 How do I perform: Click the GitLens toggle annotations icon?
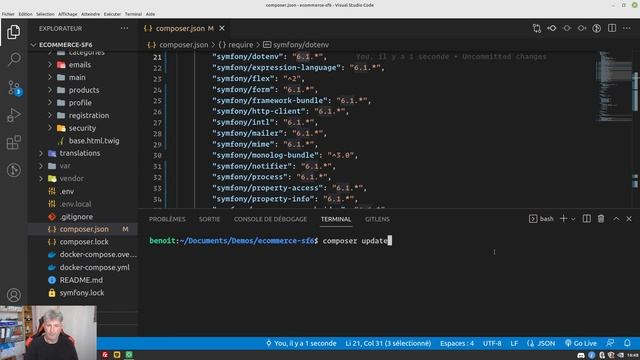tap(597, 28)
